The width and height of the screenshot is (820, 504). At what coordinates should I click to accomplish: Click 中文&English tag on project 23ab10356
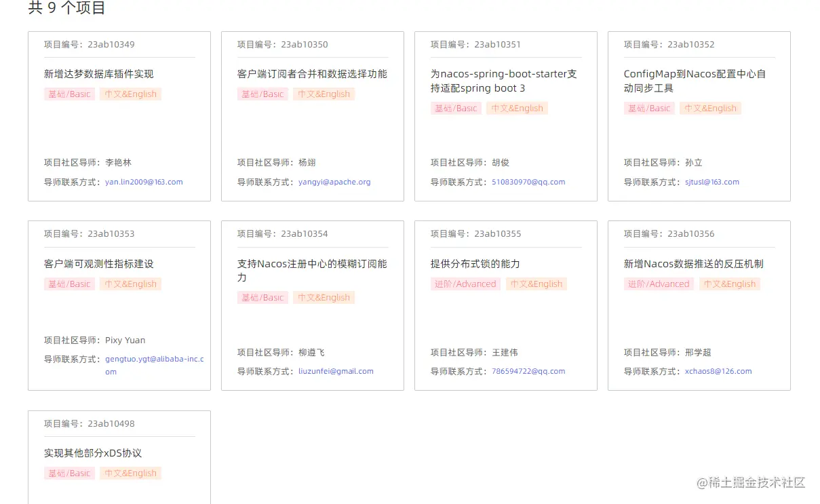coord(730,284)
